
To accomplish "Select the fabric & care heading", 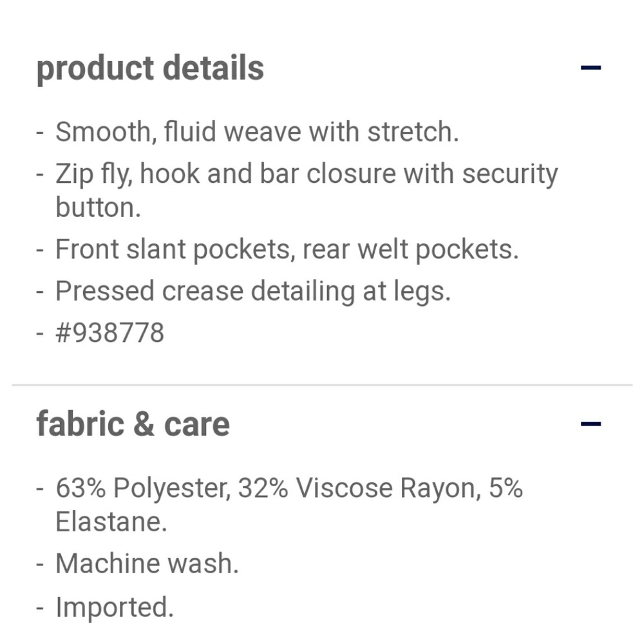I will coord(133,423).
